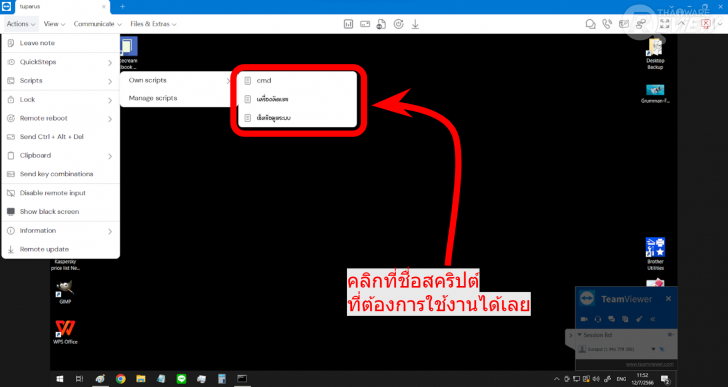Screen dimensions: 728x387
Task: Open the GIMP desktop shortcut
Action: tap(65, 291)
